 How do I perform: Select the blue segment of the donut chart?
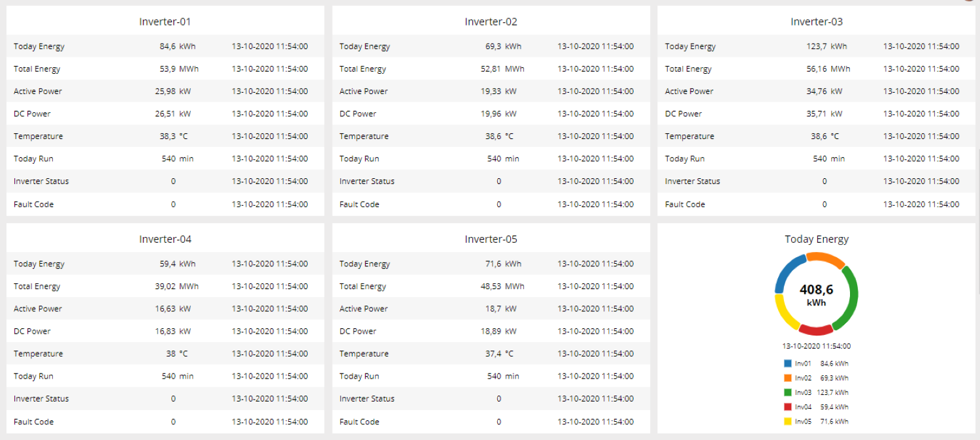(786, 272)
